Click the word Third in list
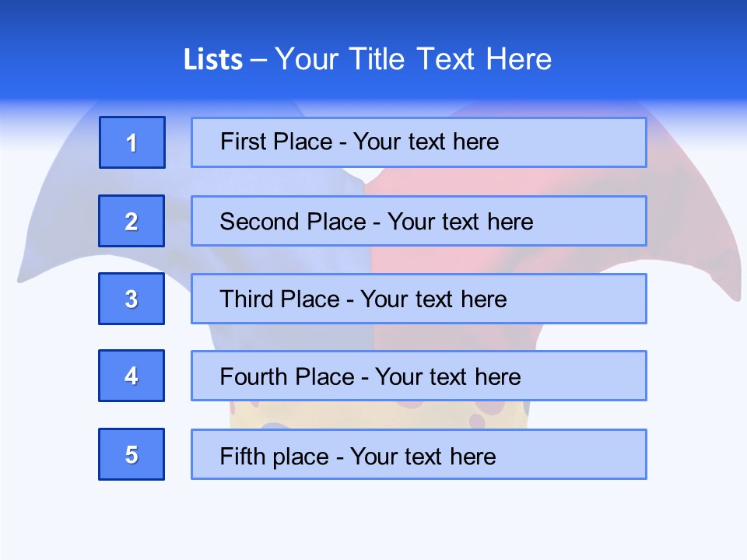 (x=247, y=299)
